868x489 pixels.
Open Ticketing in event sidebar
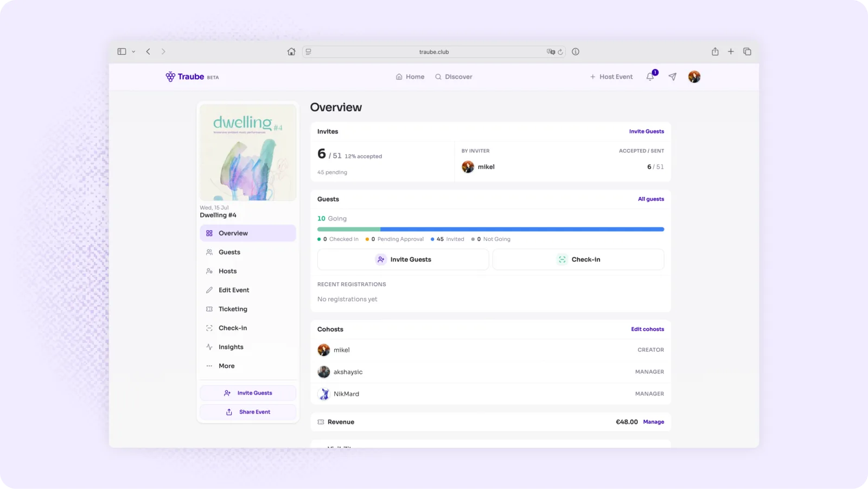pos(248,309)
